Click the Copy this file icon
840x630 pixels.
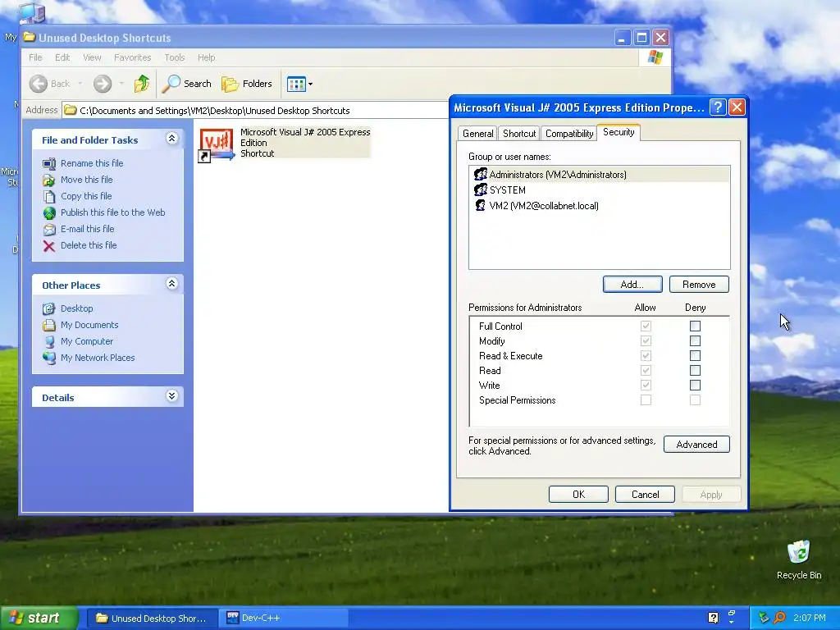pos(49,197)
